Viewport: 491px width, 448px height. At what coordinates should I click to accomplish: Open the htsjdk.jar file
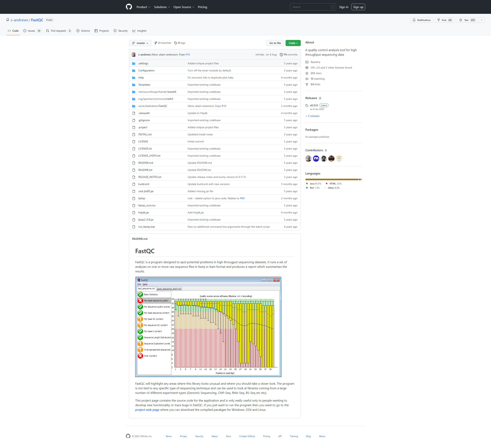click(143, 212)
